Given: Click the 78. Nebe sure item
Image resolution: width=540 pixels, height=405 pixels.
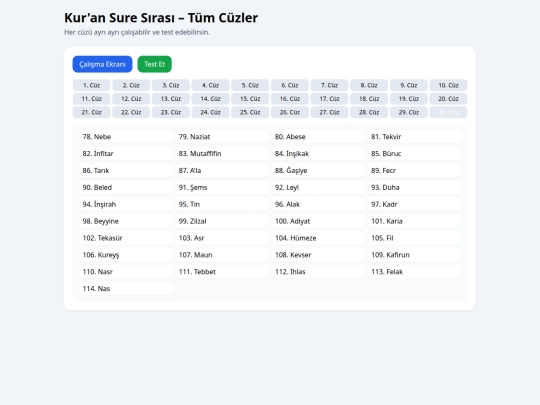Looking at the screenshot, I should [x=126, y=137].
